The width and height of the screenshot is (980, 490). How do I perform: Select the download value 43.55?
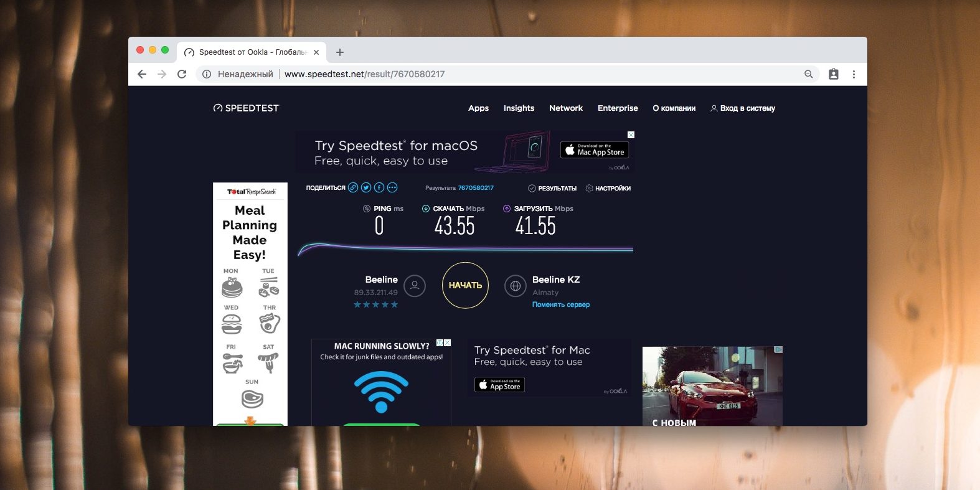(455, 225)
